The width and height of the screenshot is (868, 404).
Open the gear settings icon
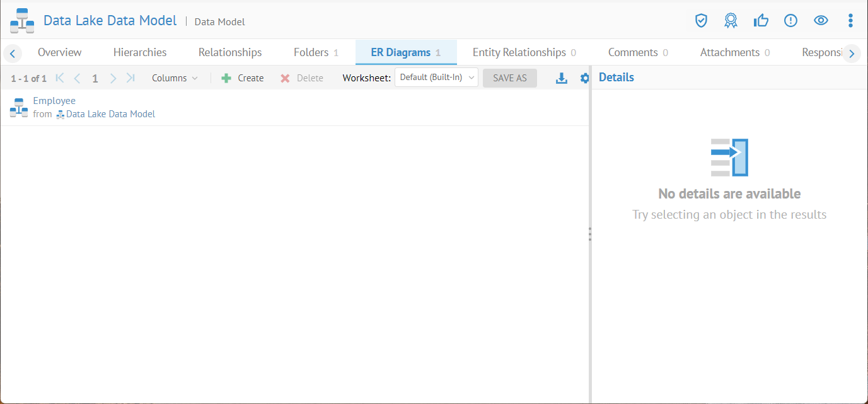tap(584, 78)
